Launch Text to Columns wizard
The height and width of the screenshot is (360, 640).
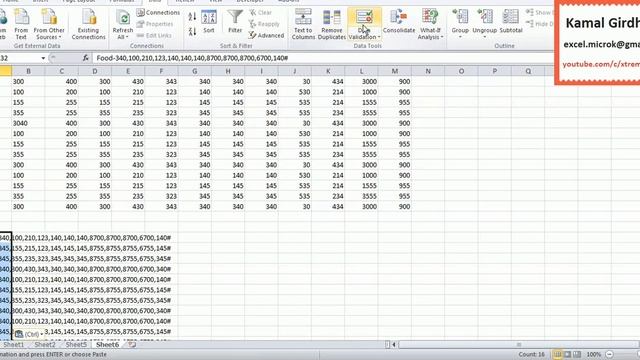click(x=303, y=24)
